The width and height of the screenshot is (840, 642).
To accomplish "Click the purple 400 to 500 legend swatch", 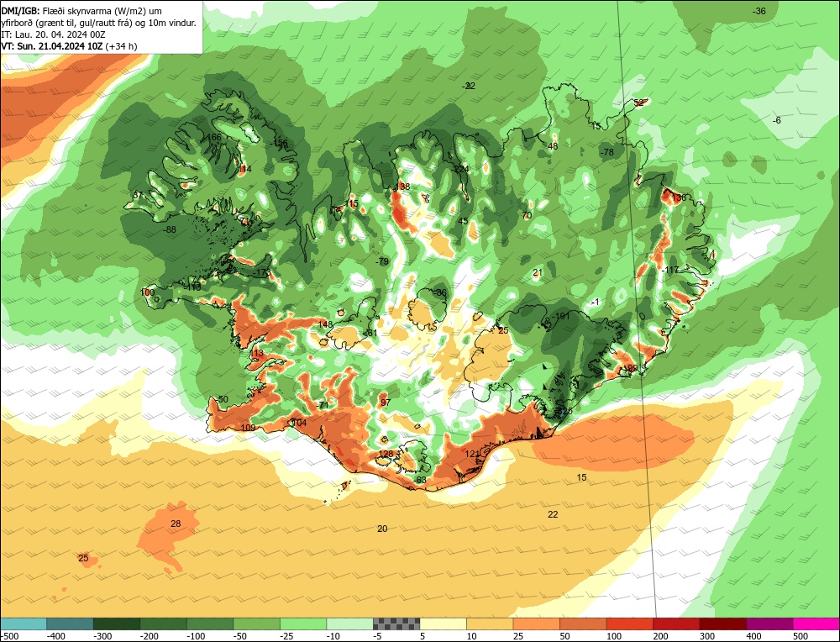I will click(x=769, y=624).
